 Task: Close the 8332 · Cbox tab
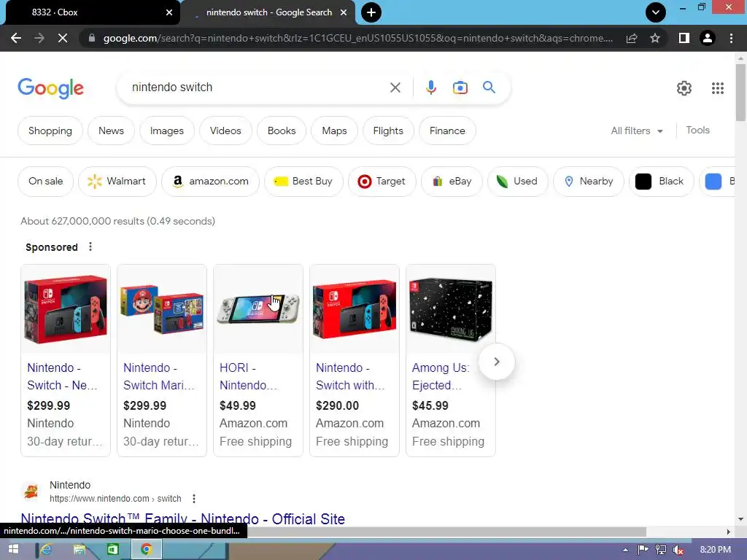pyautogui.click(x=169, y=12)
